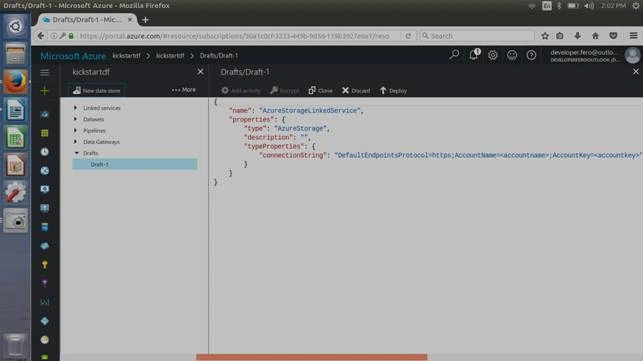Open the Azure hamburger menu
Image resolution: width=643 pixels, height=361 pixels.
coord(45,73)
